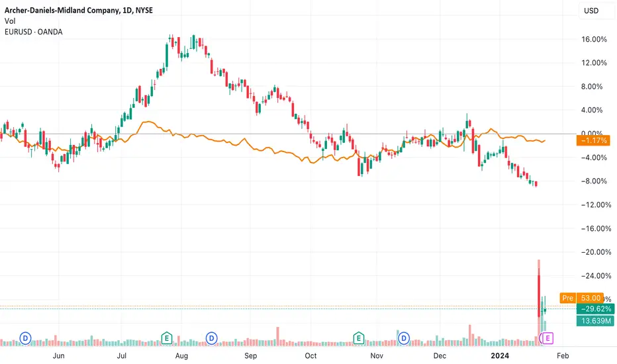
Task: Click the Jul label on time axis
Action: click(x=122, y=356)
